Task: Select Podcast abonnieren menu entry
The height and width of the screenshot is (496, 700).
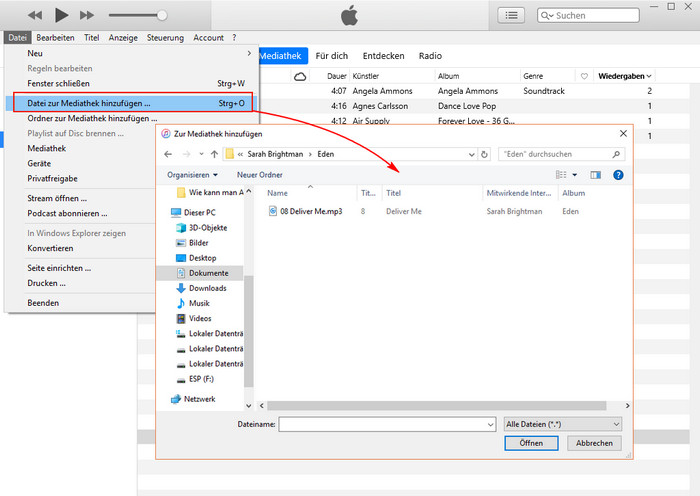Action: pyautogui.click(x=67, y=213)
